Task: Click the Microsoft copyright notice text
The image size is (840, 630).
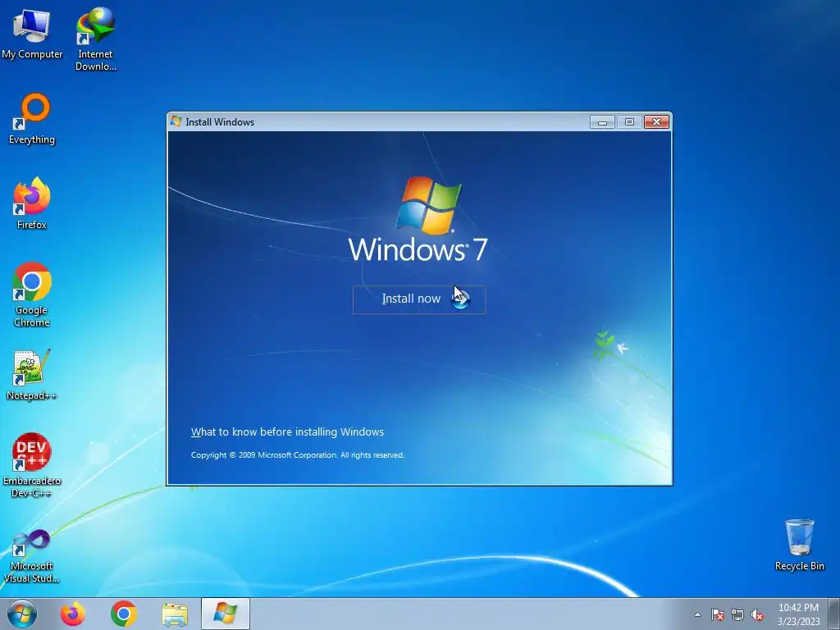Action: 297,454
